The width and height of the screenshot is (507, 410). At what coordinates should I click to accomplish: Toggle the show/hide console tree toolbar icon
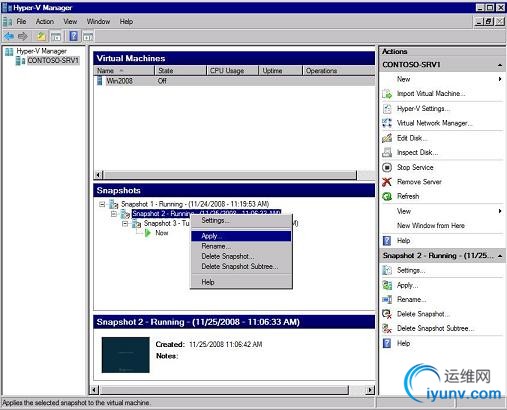click(56, 36)
